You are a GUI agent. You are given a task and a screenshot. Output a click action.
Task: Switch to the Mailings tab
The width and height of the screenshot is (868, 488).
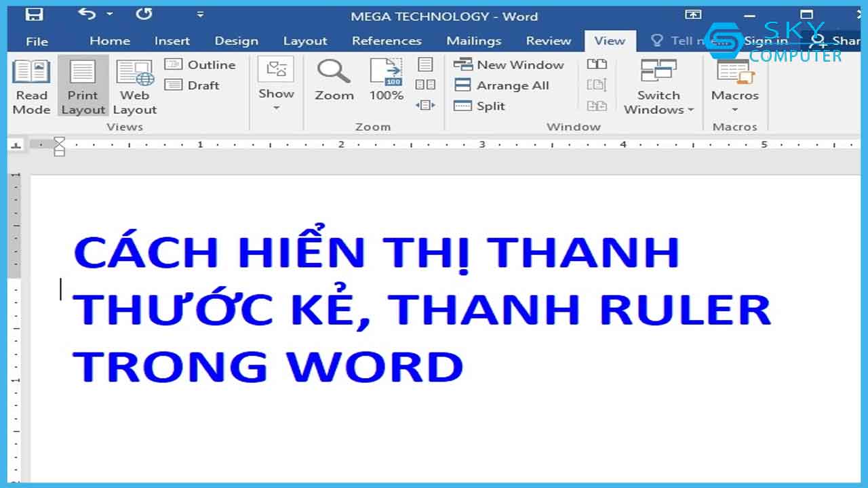pos(474,41)
